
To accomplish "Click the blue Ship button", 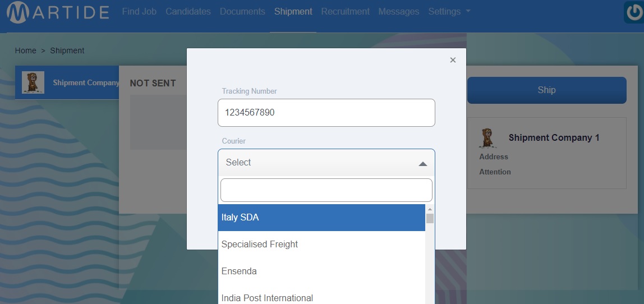I will tap(546, 90).
